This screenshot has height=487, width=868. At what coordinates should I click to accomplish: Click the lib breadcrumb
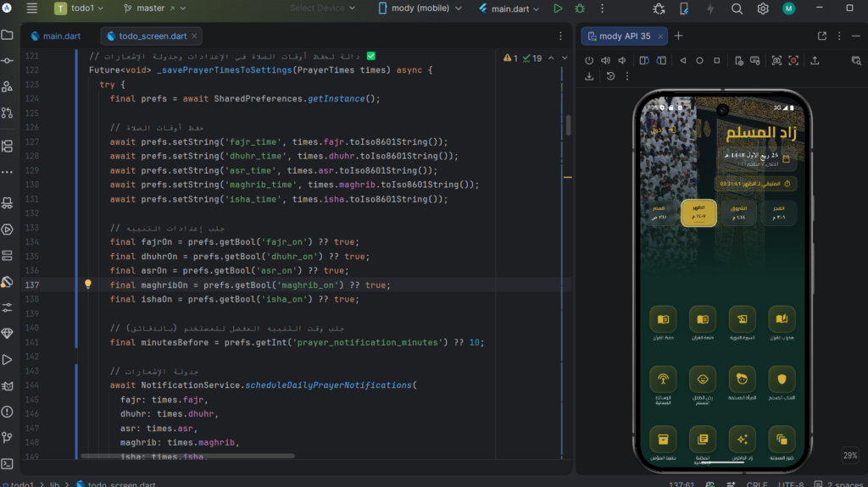(x=54, y=484)
